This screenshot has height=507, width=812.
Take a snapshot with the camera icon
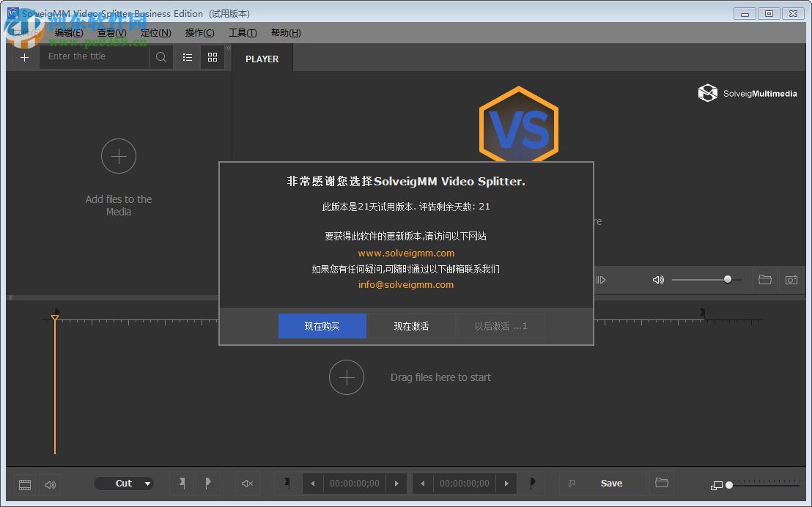coord(791,279)
